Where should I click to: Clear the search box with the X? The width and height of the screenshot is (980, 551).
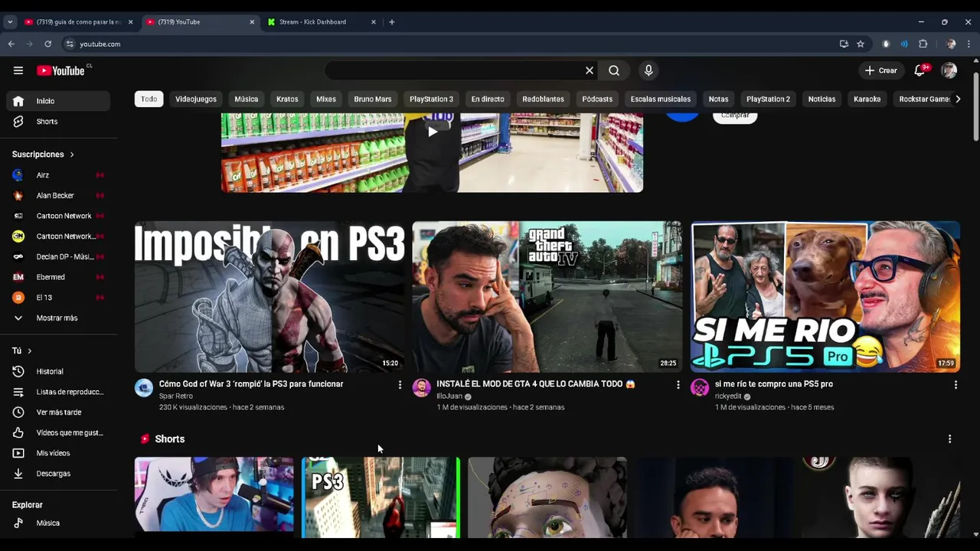(590, 70)
